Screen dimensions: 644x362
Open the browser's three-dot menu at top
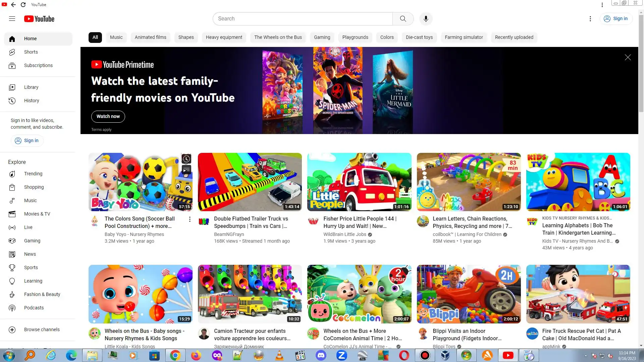(x=602, y=5)
